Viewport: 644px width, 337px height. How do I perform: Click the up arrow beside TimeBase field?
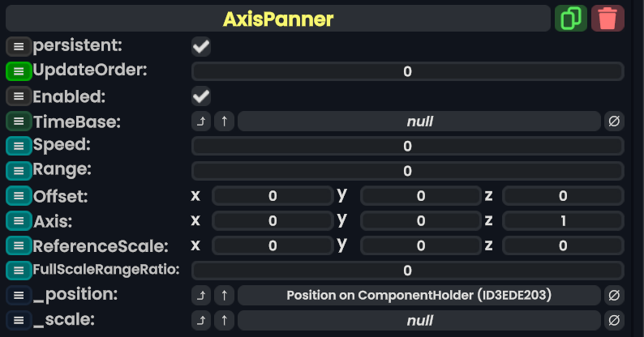(x=225, y=122)
